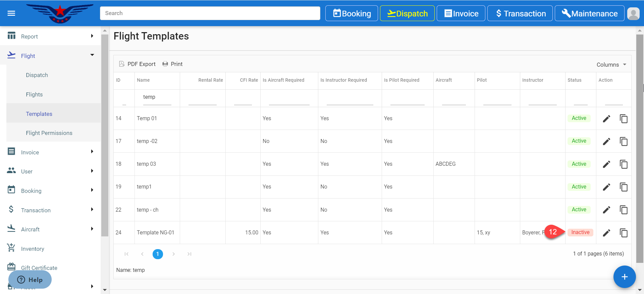Open the Help button
The height and width of the screenshot is (294, 644).
point(30,280)
